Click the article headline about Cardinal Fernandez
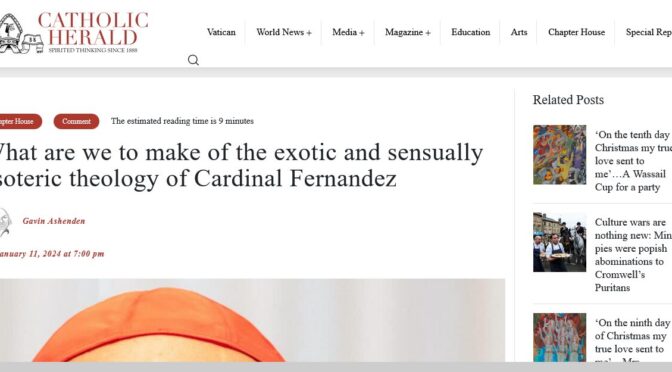Screen dimensions: 672x372 [241, 165]
